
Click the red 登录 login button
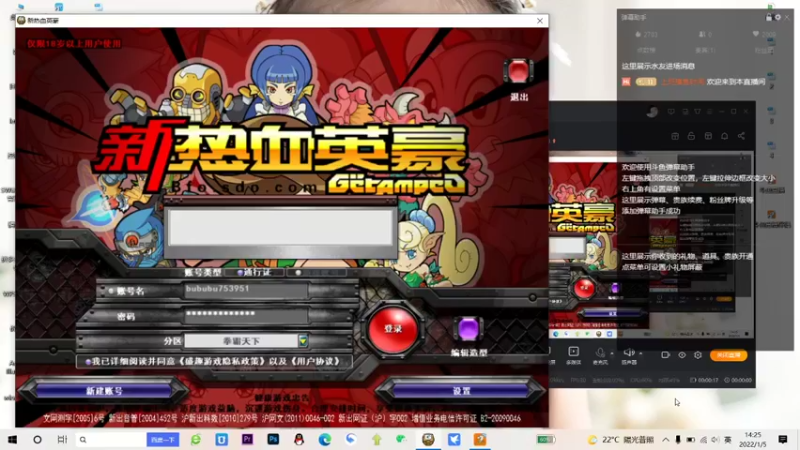pyautogui.click(x=393, y=329)
